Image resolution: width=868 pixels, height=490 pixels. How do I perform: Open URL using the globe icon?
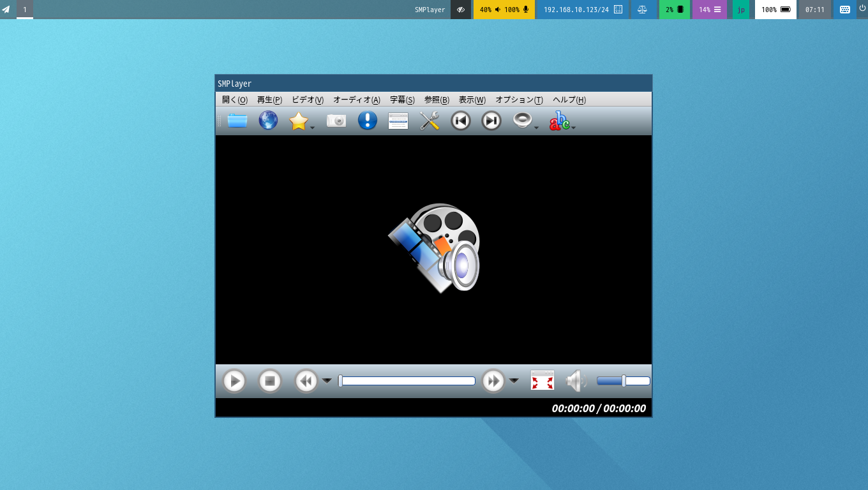tap(268, 121)
